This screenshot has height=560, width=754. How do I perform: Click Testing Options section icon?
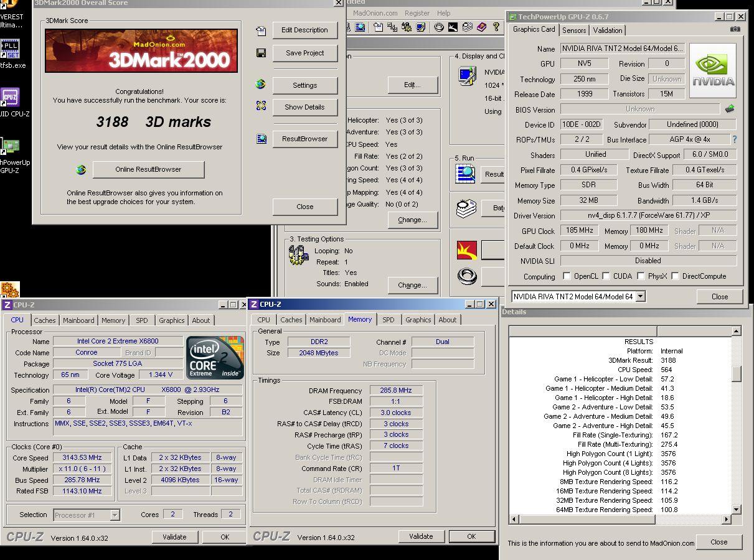pos(299,254)
